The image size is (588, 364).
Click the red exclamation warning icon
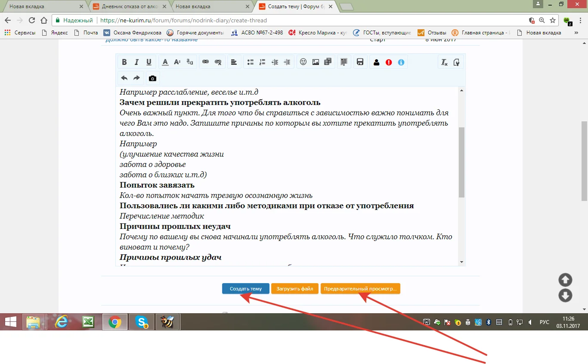[388, 62]
